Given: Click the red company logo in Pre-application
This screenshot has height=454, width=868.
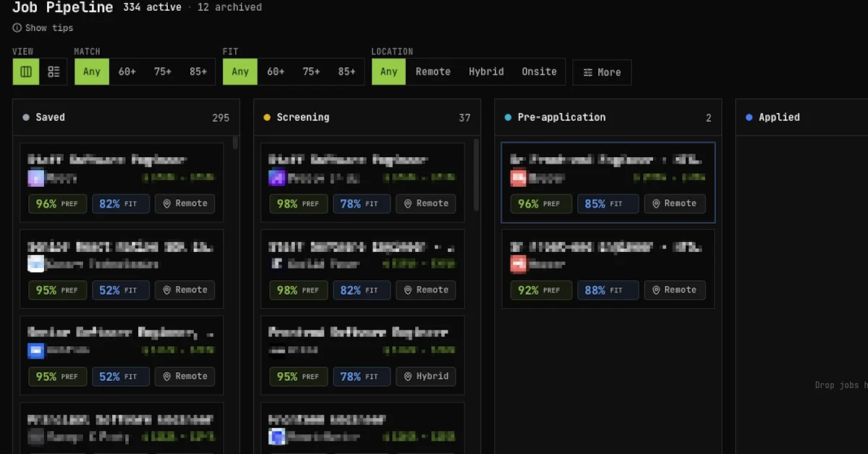Looking at the screenshot, I should click(x=518, y=177).
